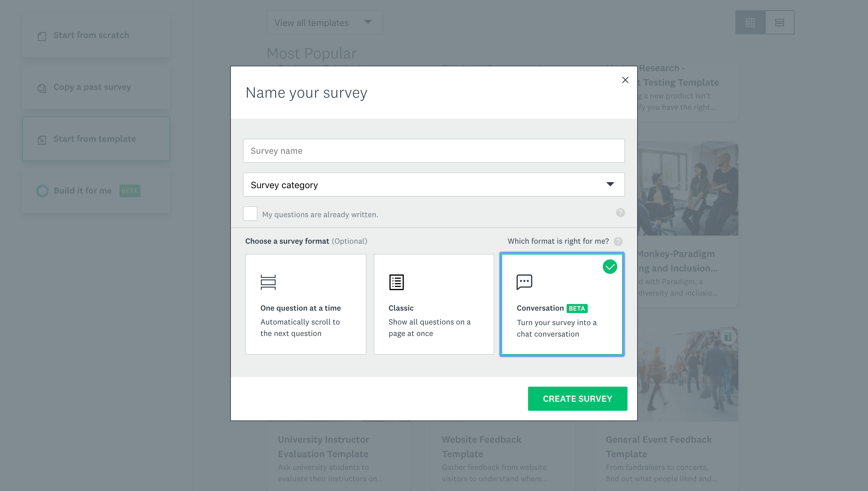Click Which format is right for me
This screenshot has height=491, width=868.
(x=558, y=241)
